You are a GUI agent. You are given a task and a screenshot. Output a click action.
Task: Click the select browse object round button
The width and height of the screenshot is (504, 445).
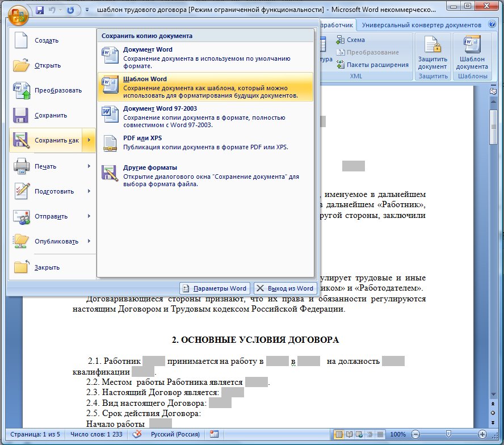(x=493, y=413)
